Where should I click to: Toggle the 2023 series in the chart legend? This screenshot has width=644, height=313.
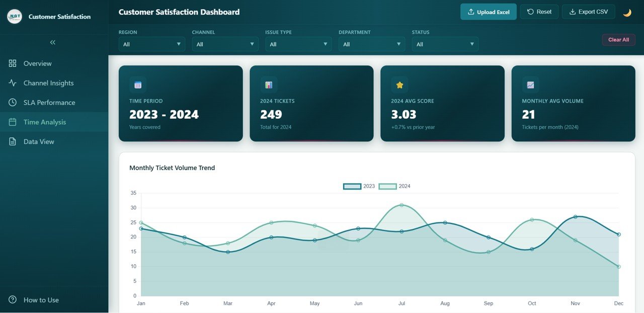point(361,186)
